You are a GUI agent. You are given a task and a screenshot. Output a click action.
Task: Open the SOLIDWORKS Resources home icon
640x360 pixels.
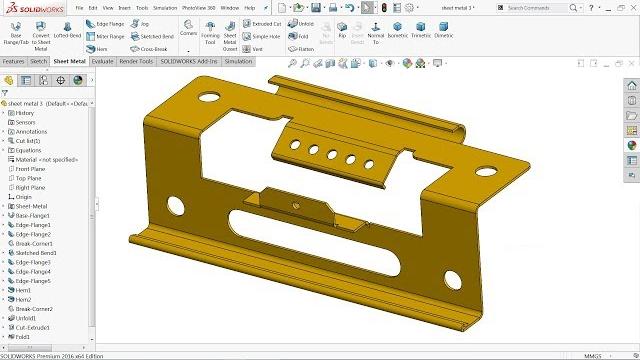pyautogui.click(x=632, y=86)
